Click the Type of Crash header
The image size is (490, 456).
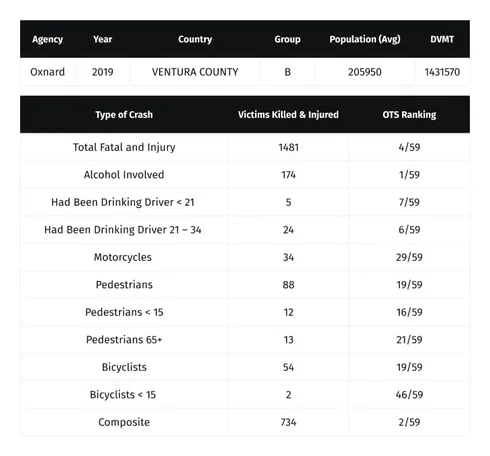click(x=124, y=115)
